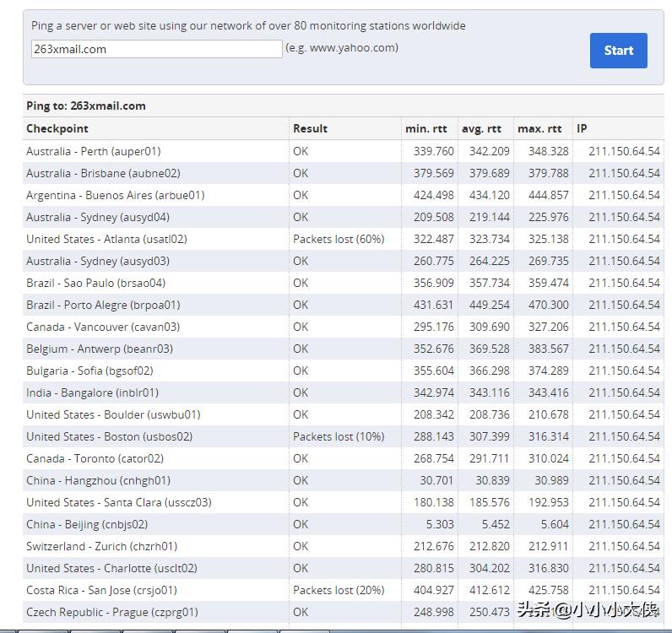672x633 pixels.
Task: Select the China - Beijing (cnbjs02) checkpoint
Action: [87, 524]
